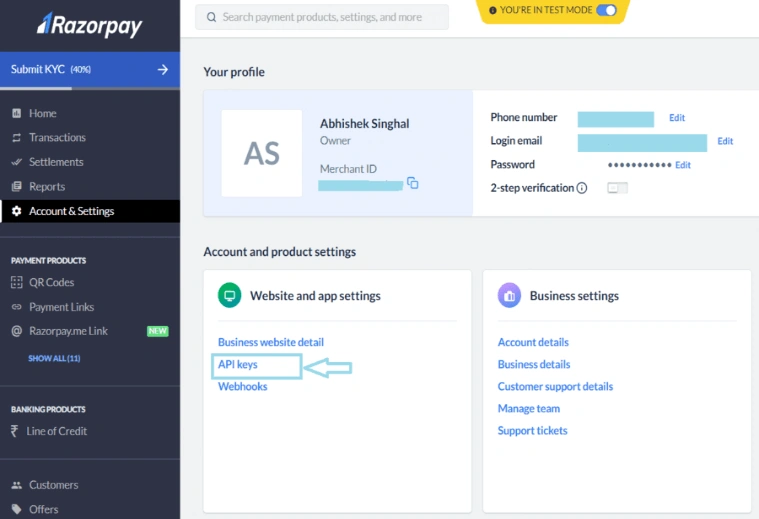Click the Your profile heading

point(234,72)
